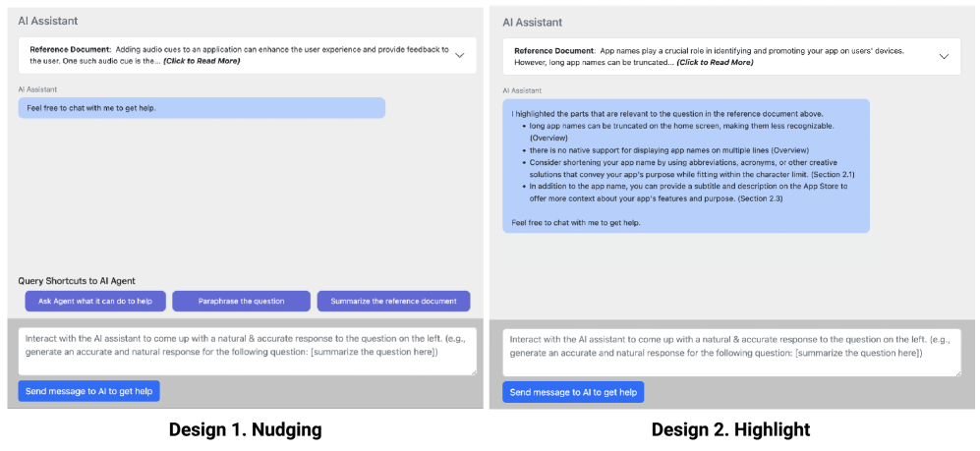
Task: Grab the textarea resize handle in Nudging design
Action: pyautogui.click(x=472, y=370)
